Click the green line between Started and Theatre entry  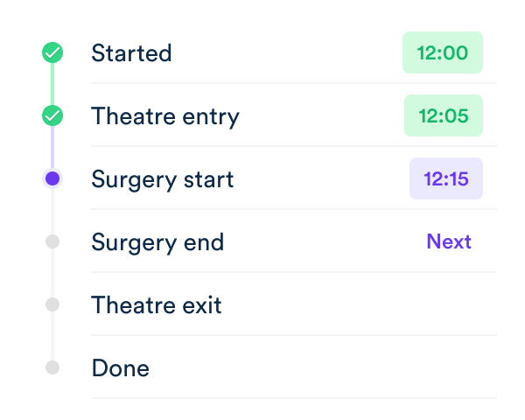[x=52, y=84]
